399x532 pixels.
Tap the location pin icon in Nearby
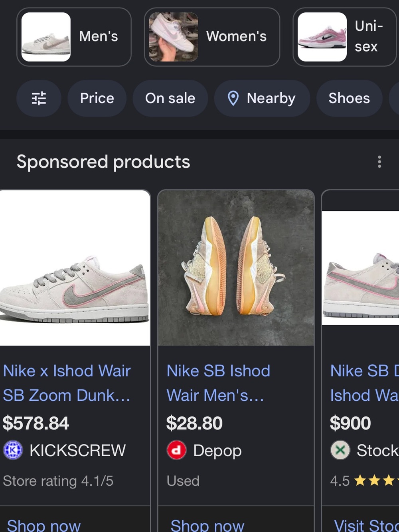click(x=233, y=98)
